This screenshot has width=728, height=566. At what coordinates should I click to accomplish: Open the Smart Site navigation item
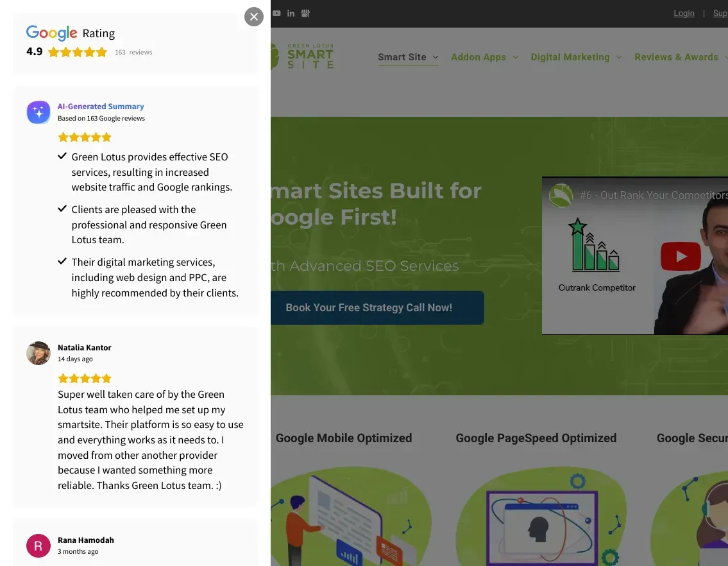click(402, 57)
